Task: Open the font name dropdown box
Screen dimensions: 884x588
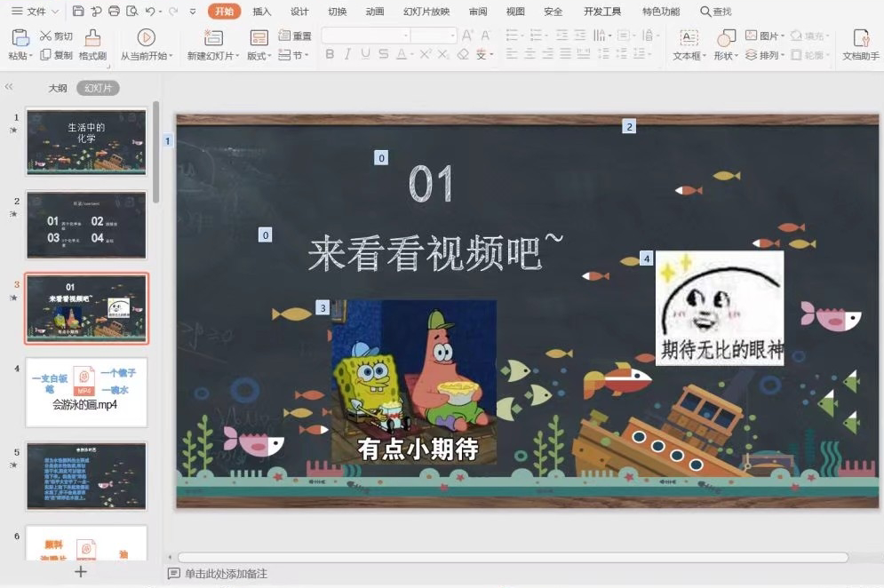Action: coord(366,36)
